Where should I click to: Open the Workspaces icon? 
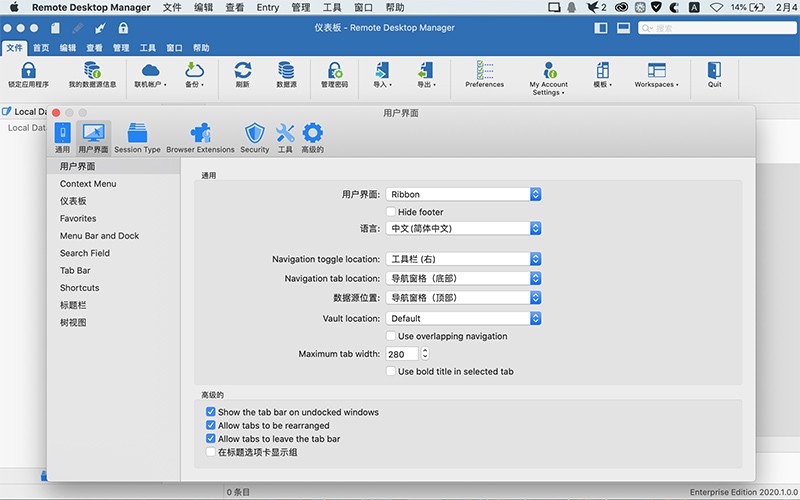[657, 70]
